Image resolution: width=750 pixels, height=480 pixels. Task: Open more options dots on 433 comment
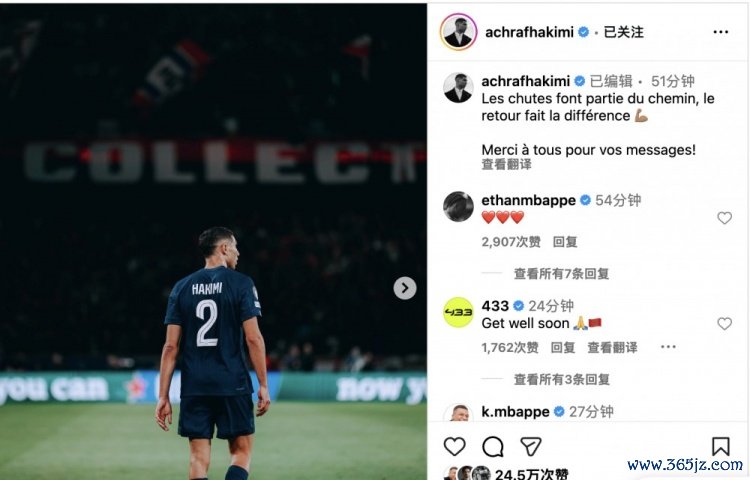tap(668, 347)
